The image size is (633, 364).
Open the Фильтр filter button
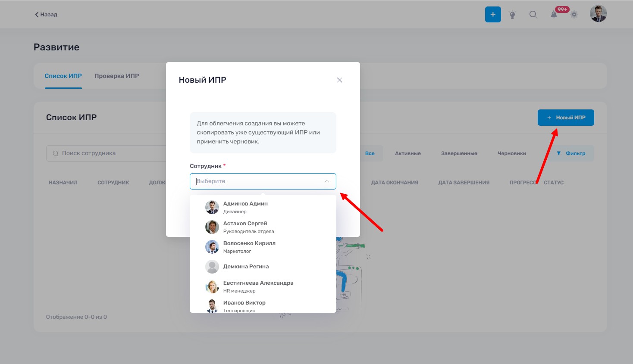571,153
